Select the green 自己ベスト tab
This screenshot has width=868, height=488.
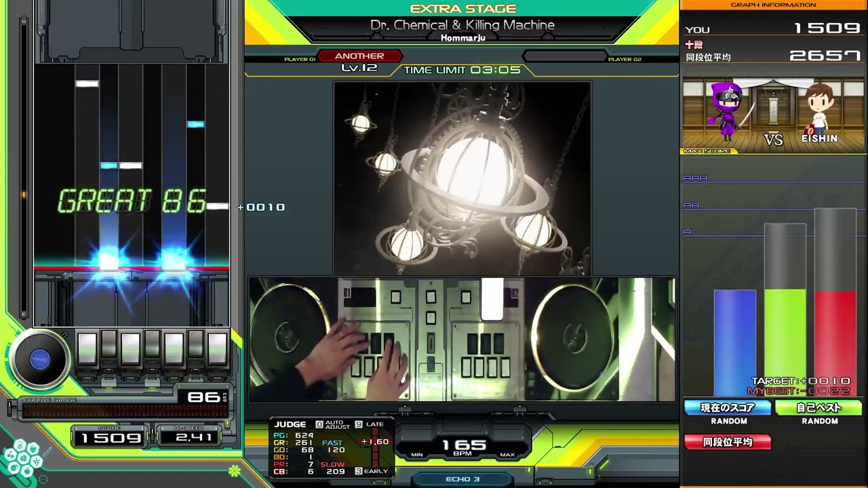pos(818,408)
